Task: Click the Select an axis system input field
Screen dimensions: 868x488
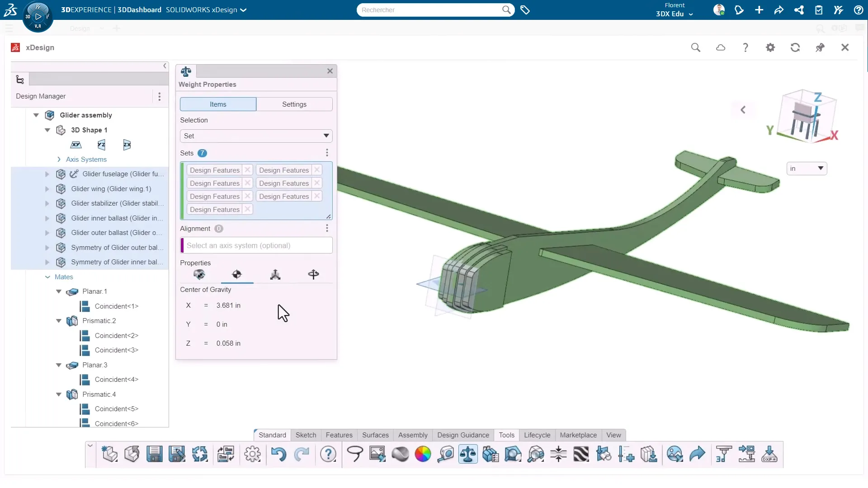Action: [255, 245]
